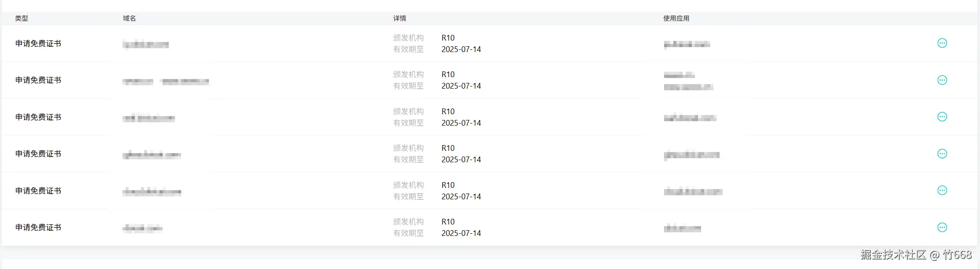This screenshot has height=269, width=980.
Task: Click the blurred application name in the first row
Action: click(x=687, y=45)
